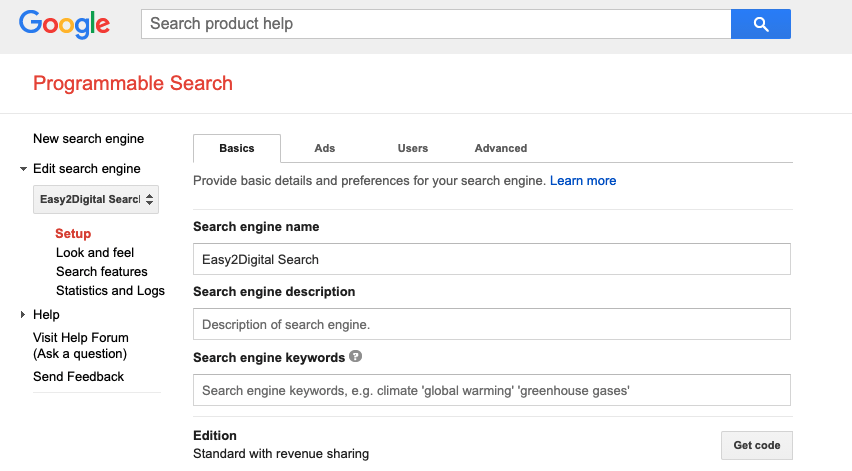Switch to the Users tab
Screen dimensions: 852x471
pos(412,148)
